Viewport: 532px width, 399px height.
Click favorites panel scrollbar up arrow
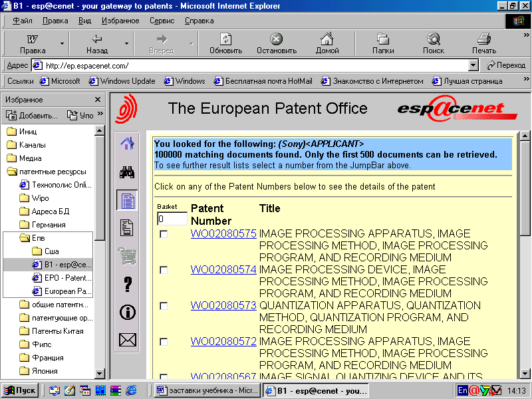click(99, 130)
